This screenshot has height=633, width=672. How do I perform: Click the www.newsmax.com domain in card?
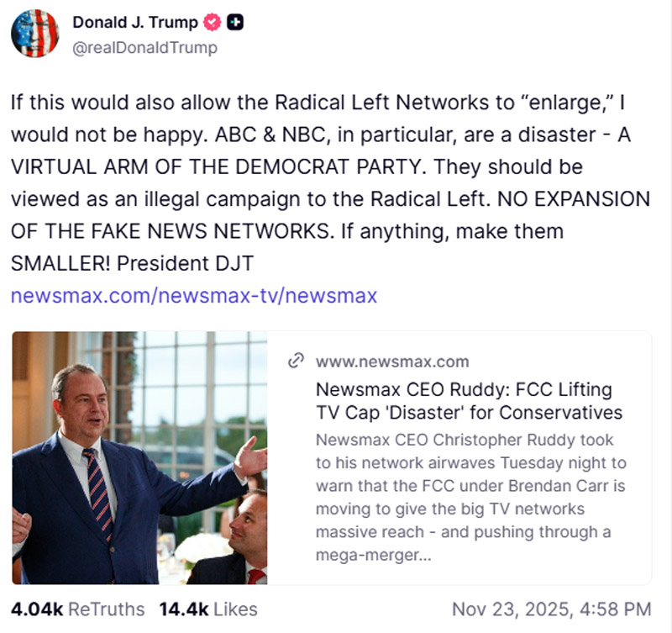pyautogui.click(x=392, y=362)
